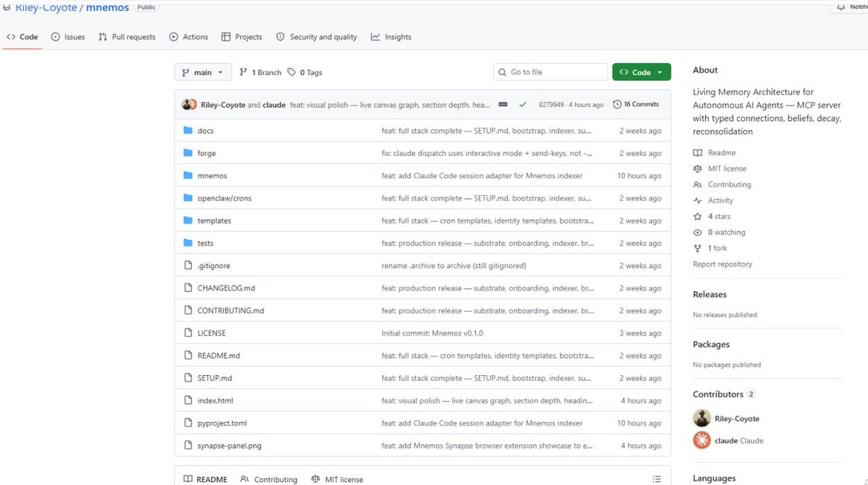Open the index.html file name
The width and height of the screenshot is (868, 485).
216,400
